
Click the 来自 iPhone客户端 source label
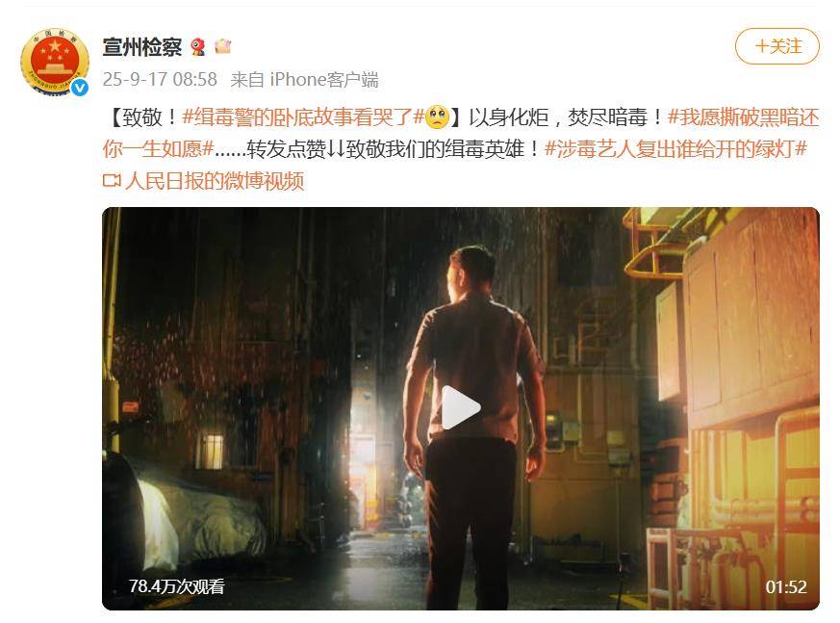tap(304, 79)
